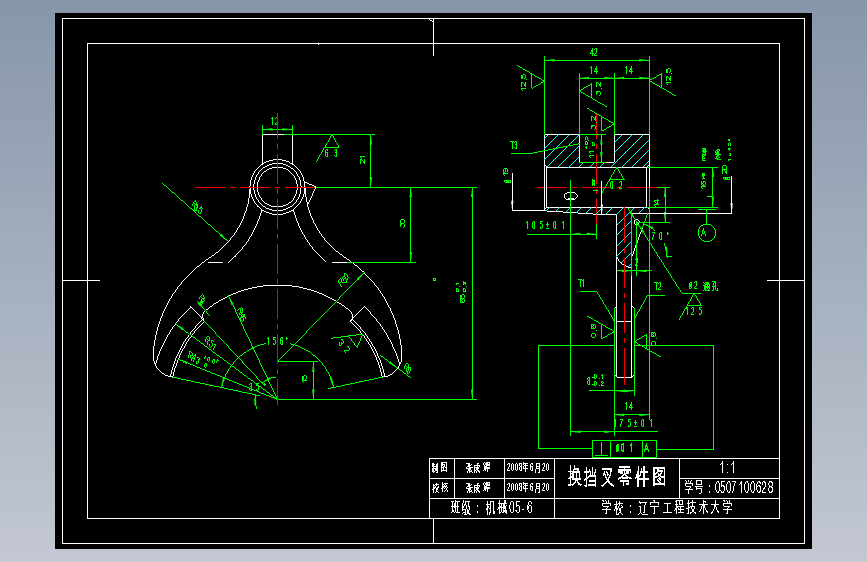
Task: Select the student number 0507100628 text
Action: click(x=744, y=488)
